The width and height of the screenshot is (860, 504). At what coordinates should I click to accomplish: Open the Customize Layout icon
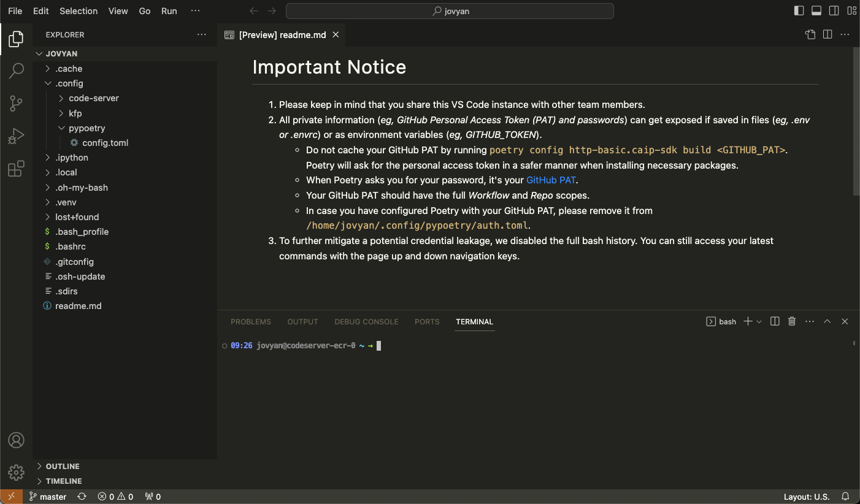(852, 11)
